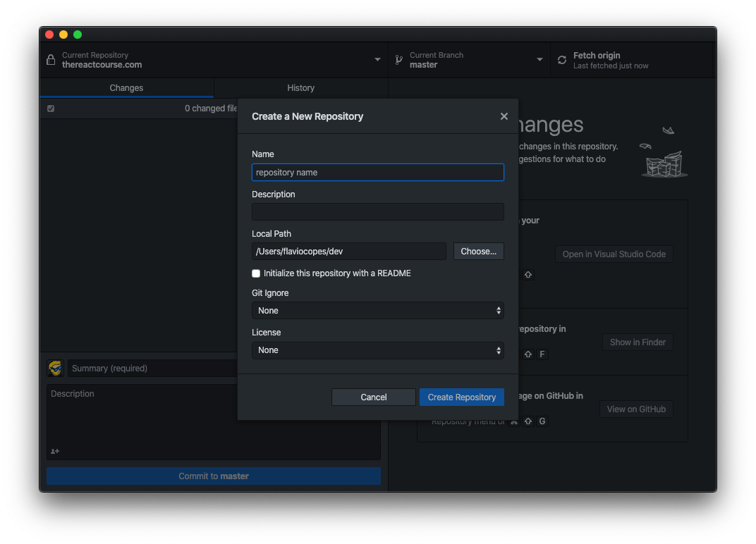Screen dimensions: 756x544
Task: Click Cancel in the dialog
Action: pyautogui.click(x=373, y=397)
